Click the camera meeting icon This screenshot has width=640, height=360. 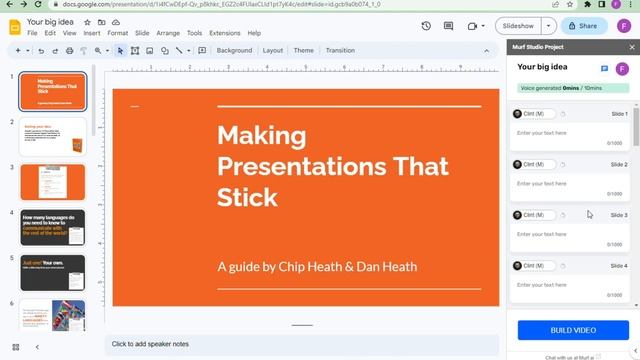point(472,26)
